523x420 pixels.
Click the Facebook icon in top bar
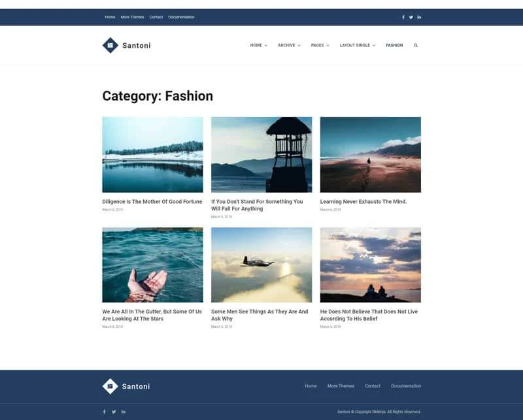pyautogui.click(x=403, y=17)
